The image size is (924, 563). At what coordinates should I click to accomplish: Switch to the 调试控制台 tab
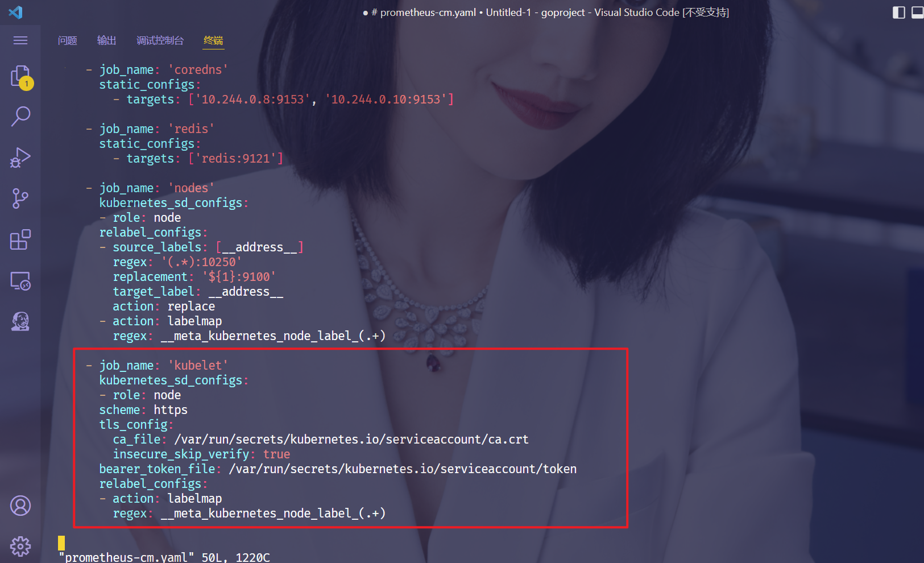160,40
